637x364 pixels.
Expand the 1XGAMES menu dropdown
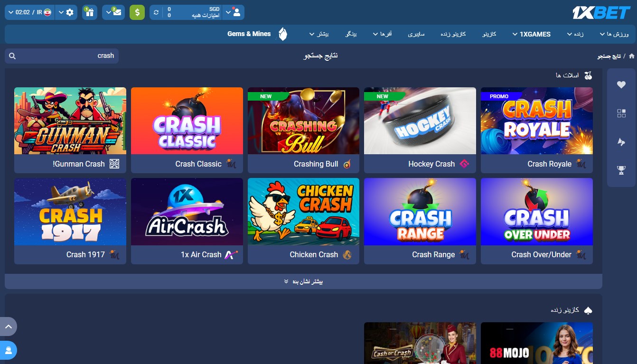coord(532,34)
